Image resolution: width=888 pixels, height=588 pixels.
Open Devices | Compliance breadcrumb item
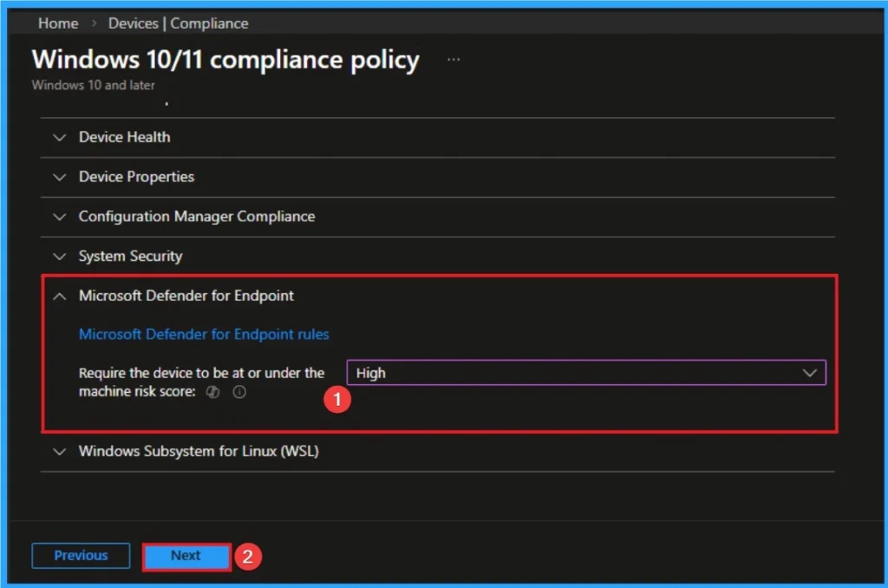pos(178,23)
